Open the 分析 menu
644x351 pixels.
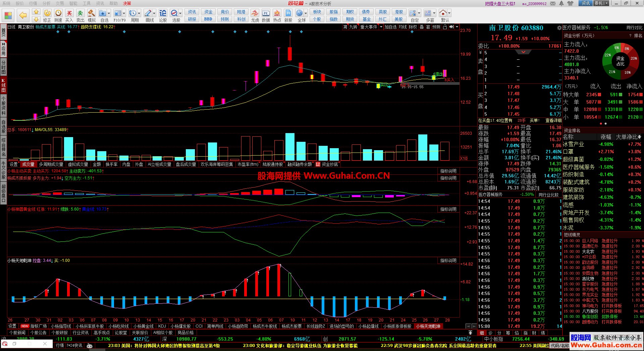pos(47,3)
